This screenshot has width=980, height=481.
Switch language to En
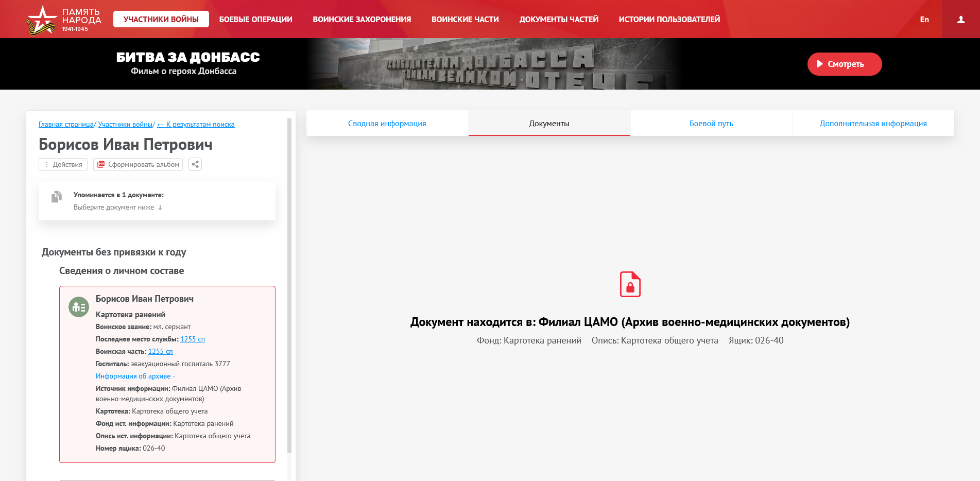point(924,20)
